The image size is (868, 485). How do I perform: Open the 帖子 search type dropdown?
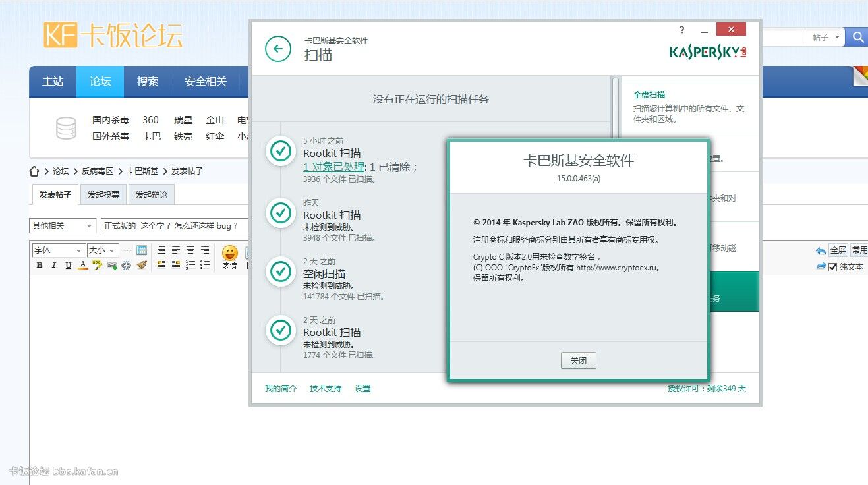tap(826, 38)
